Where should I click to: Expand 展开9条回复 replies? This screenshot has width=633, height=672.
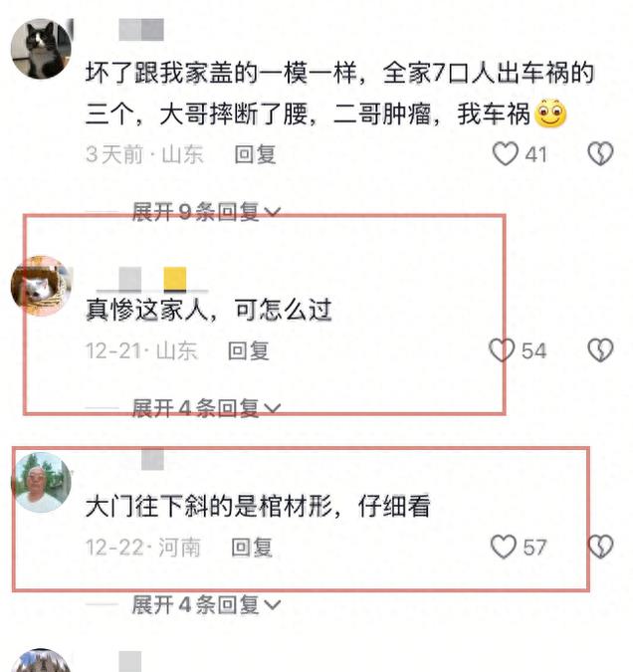pos(207,212)
